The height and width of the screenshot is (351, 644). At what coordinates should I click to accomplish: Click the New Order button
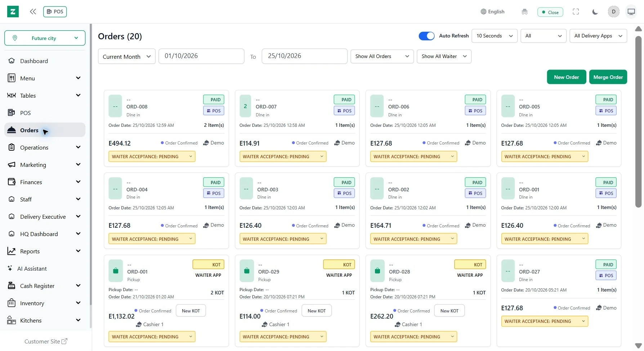click(x=566, y=77)
